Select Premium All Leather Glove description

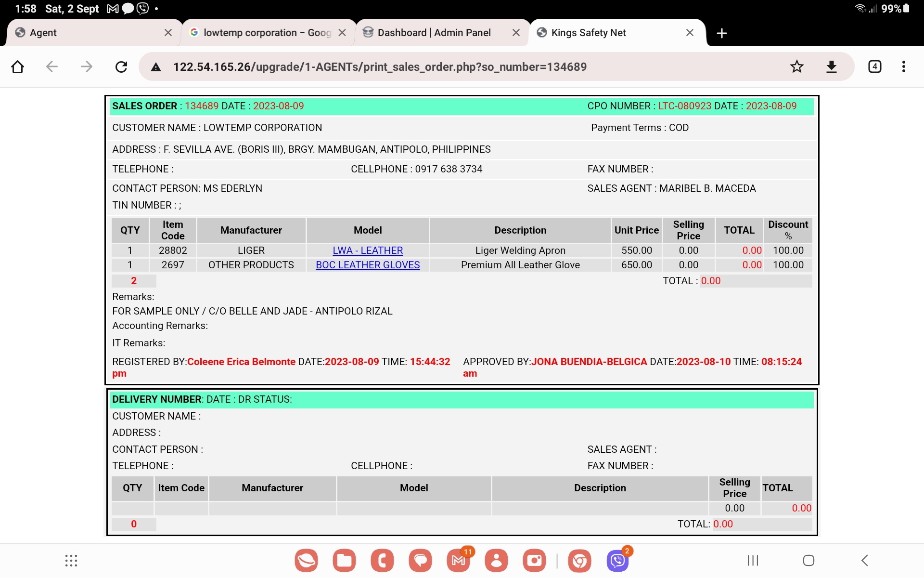pyautogui.click(x=520, y=265)
